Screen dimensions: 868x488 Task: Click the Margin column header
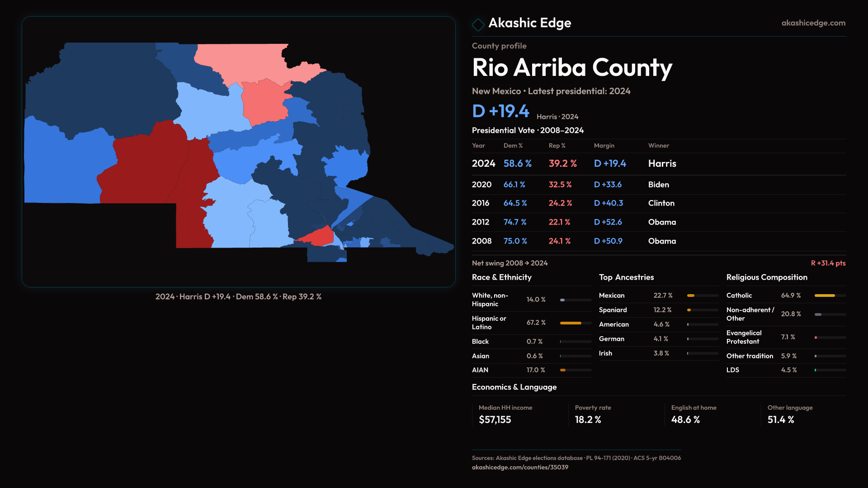[x=604, y=145]
